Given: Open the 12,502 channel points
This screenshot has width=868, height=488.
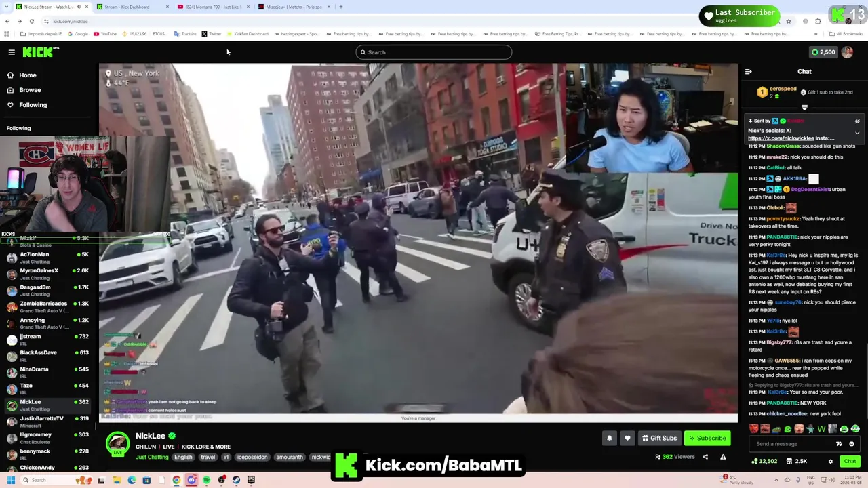Looking at the screenshot, I should 764,462.
